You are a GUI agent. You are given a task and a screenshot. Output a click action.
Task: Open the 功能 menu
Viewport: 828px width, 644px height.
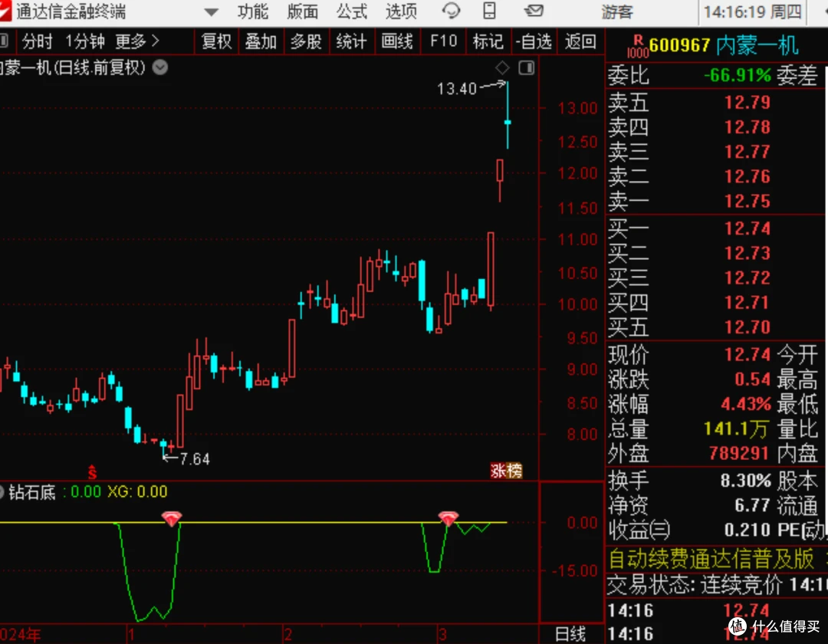point(253,11)
